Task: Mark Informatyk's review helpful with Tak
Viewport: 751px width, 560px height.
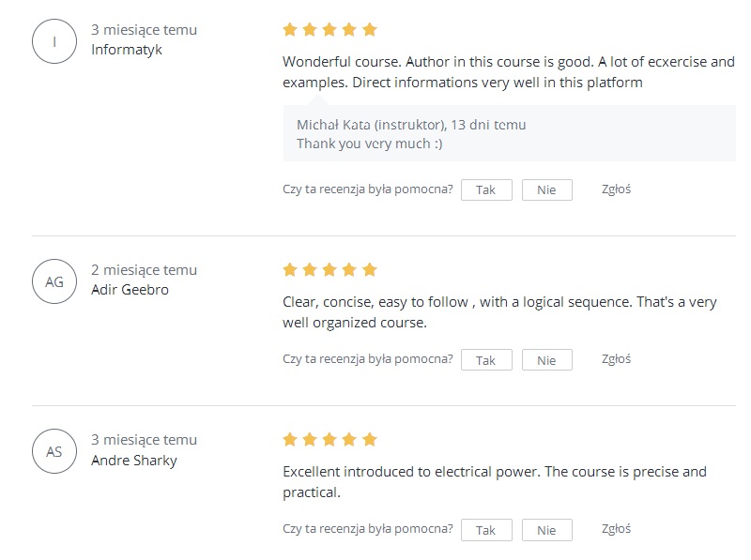Action: click(x=486, y=190)
